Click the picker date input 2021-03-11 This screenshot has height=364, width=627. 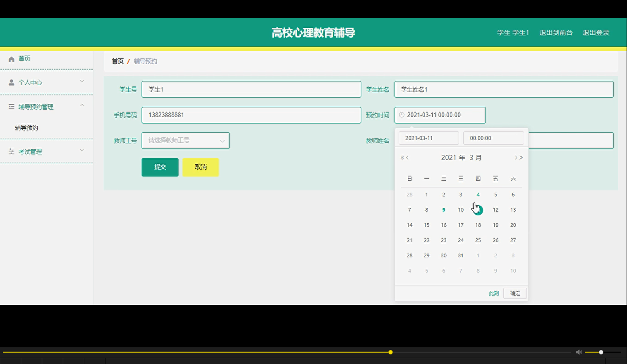(429, 138)
